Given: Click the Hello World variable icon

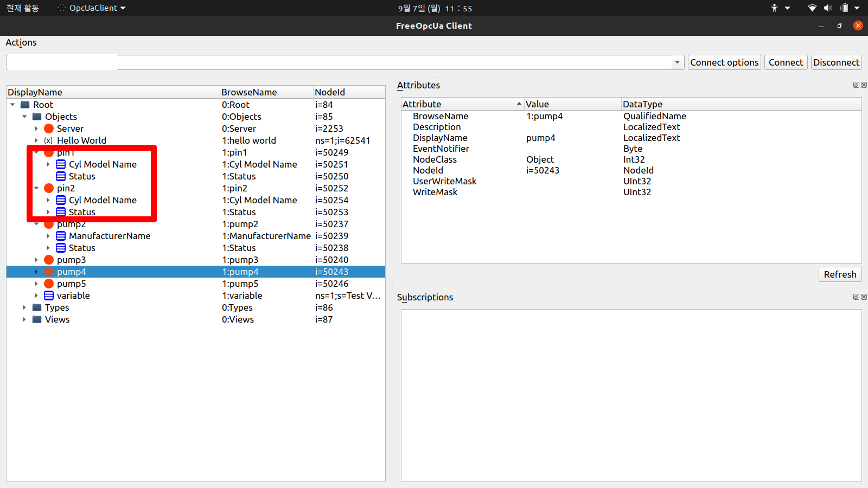Looking at the screenshot, I should pyautogui.click(x=49, y=140).
